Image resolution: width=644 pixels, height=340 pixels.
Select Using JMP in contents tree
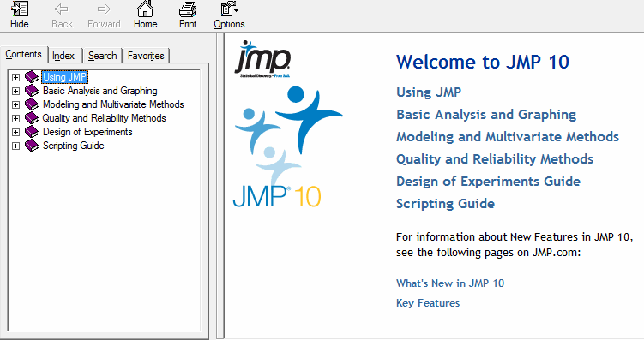tap(65, 77)
